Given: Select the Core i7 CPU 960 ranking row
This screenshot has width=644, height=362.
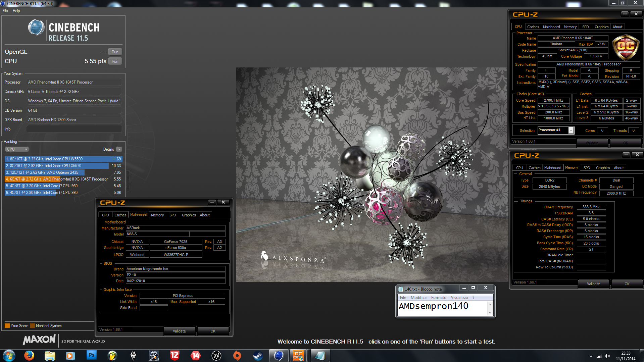Looking at the screenshot, I should click(x=63, y=186).
